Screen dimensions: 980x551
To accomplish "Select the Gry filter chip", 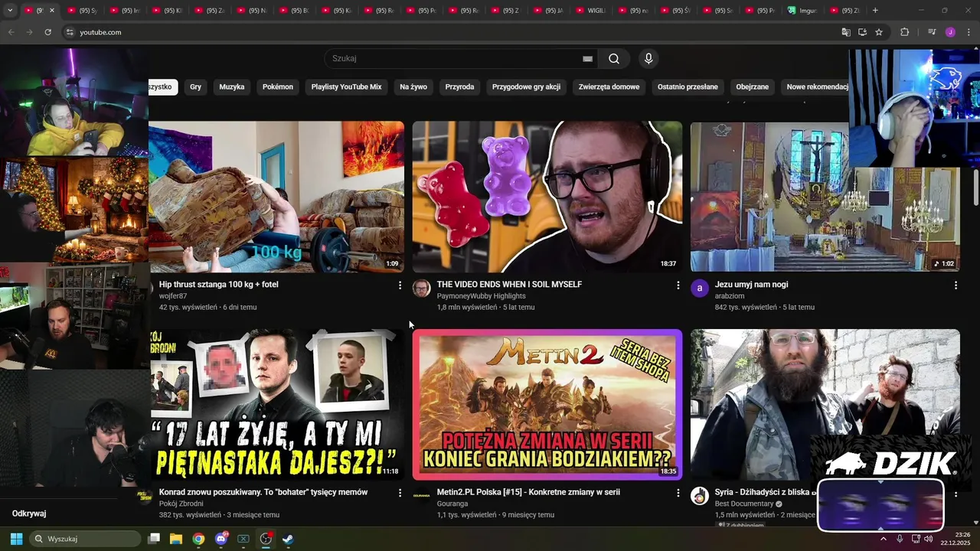I will (x=195, y=86).
